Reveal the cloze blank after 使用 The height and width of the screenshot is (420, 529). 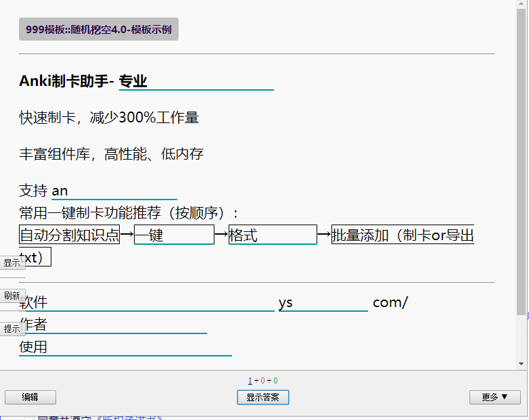pyautogui.click(x=125, y=347)
